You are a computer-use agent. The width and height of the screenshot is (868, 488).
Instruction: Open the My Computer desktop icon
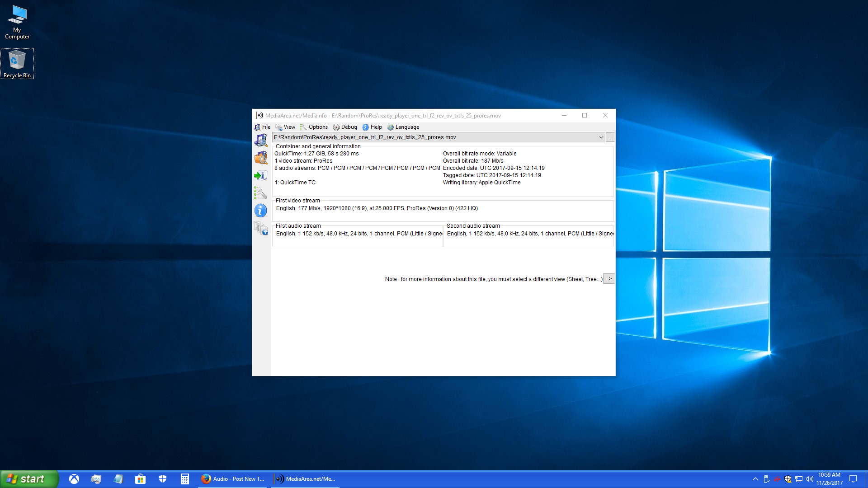click(x=17, y=22)
